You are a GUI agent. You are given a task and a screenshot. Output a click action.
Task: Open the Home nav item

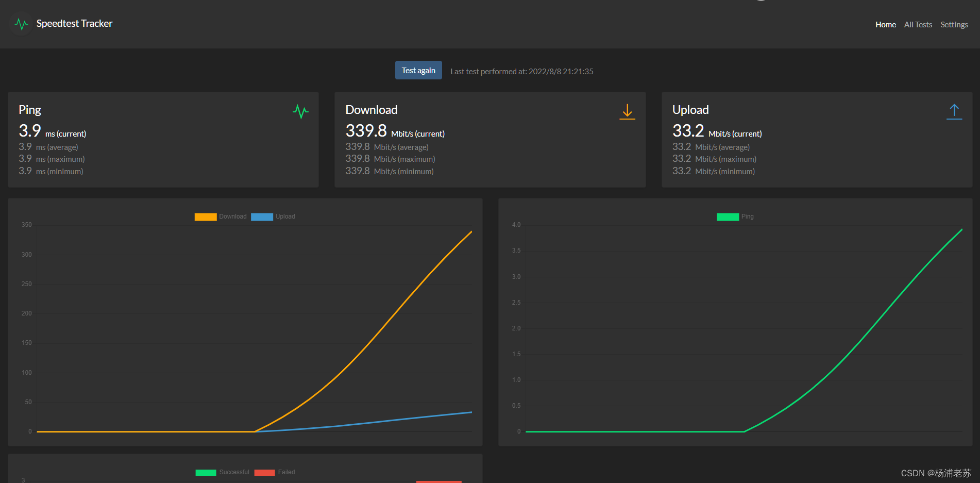coord(885,25)
